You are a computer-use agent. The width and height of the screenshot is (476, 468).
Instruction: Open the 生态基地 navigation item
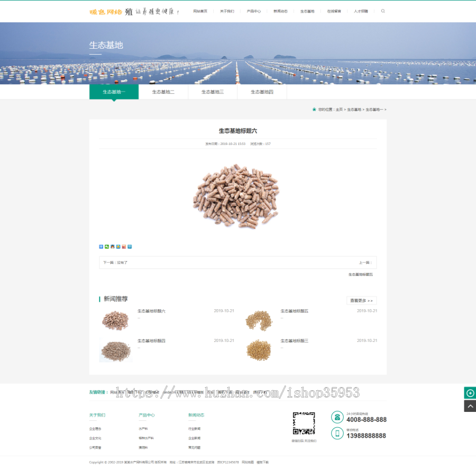(x=307, y=11)
